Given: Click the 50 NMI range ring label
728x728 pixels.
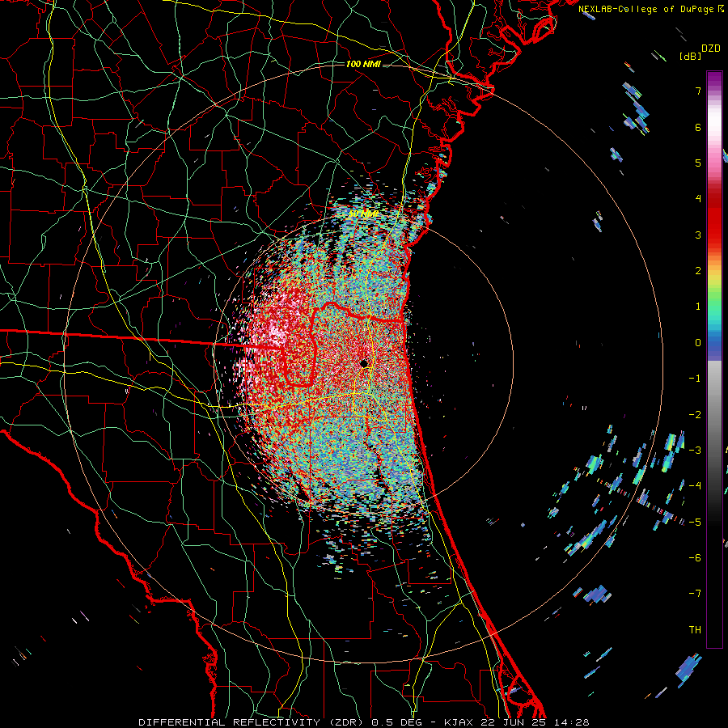Looking at the screenshot, I should (x=363, y=214).
